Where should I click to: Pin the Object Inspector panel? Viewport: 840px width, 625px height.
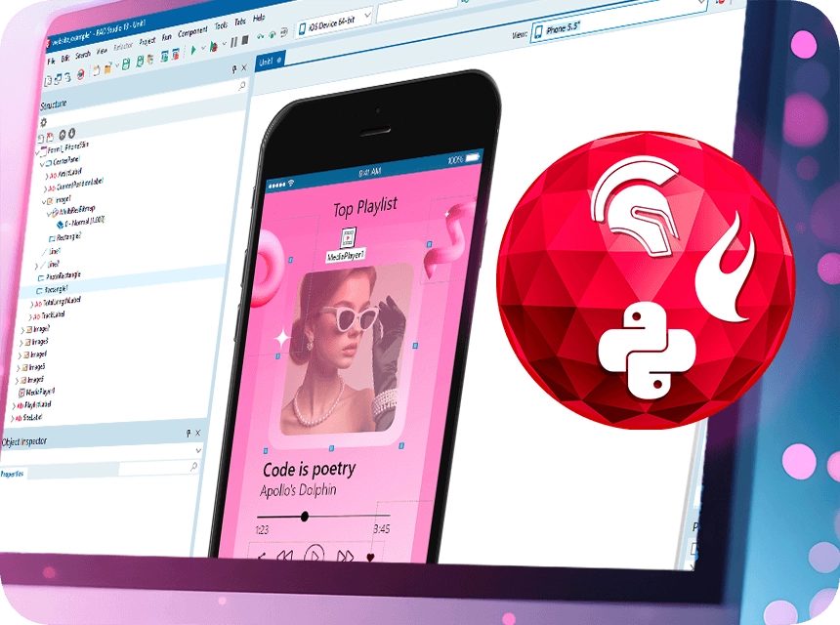[188, 433]
